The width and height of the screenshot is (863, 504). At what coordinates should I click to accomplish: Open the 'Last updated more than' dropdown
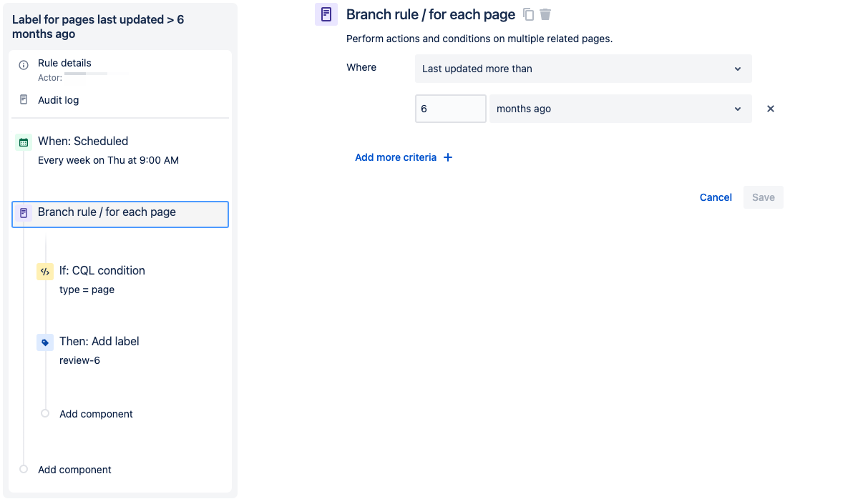click(583, 69)
